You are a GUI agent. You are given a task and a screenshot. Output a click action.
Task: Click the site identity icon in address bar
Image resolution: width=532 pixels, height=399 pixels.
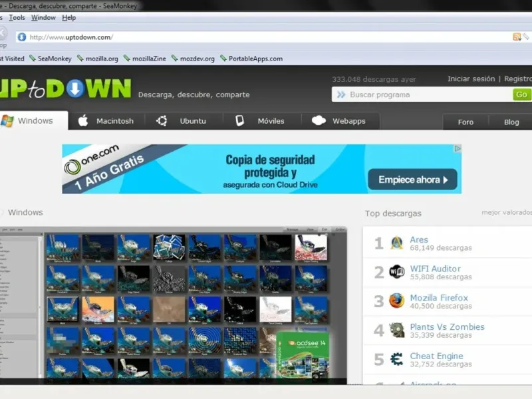tap(22, 37)
